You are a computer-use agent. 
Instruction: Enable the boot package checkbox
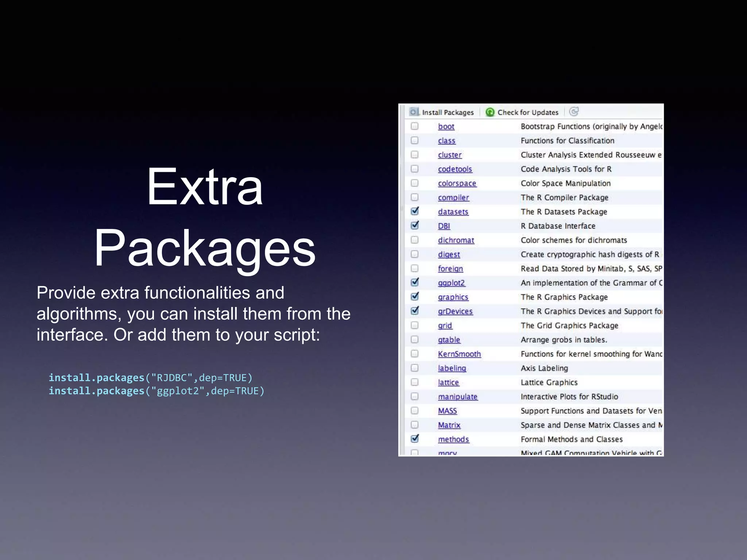coord(415,126)
